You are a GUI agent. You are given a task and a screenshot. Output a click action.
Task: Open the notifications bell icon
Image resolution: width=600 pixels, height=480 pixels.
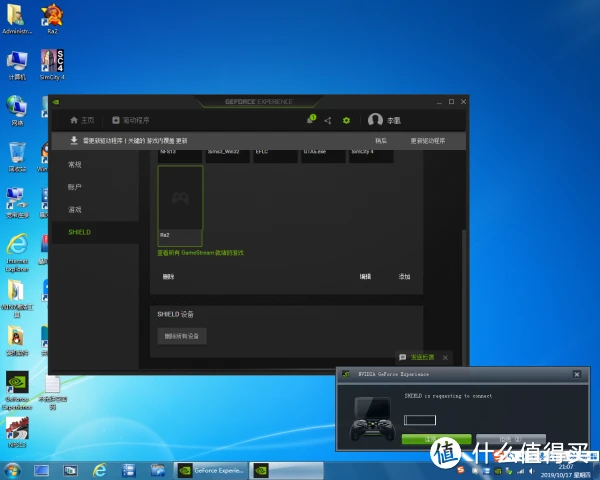(x=310, y=120)
